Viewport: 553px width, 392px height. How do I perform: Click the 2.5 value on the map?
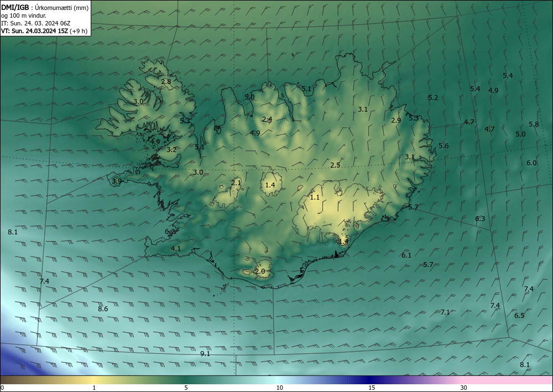[335, 165]
